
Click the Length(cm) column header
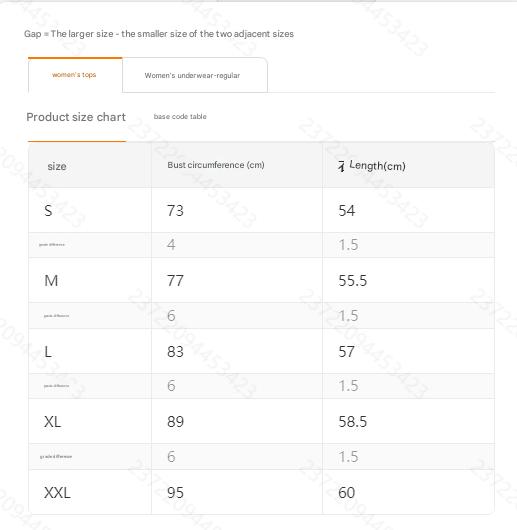point(377,166)
